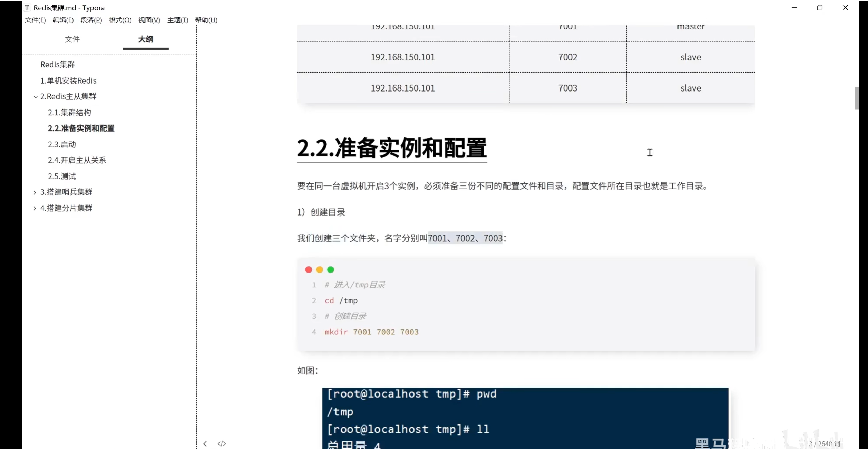Jump to 2.3.启动 in outline
The height and width of the screenshot is (449, 868).
point(62,144)
